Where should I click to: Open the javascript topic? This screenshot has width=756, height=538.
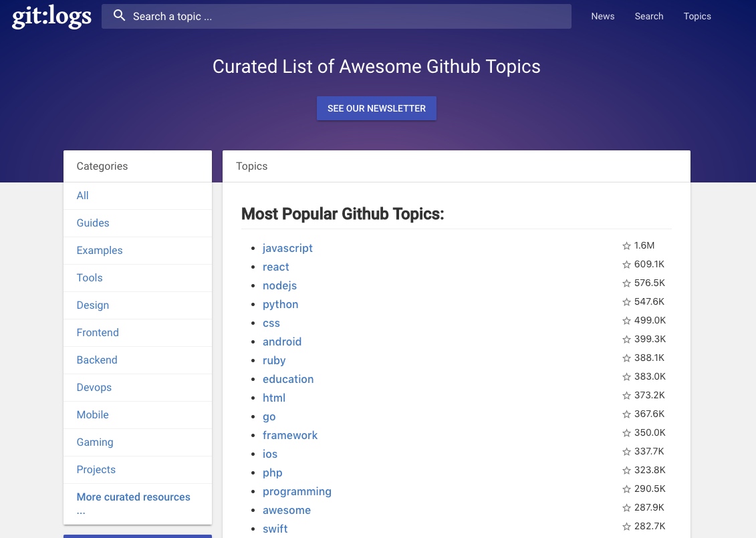[287, 248]
